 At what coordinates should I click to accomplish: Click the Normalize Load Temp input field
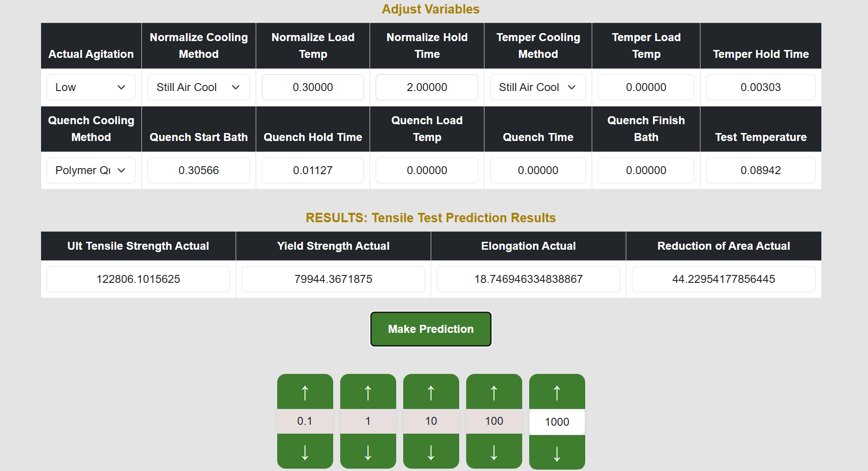[313, 87]
